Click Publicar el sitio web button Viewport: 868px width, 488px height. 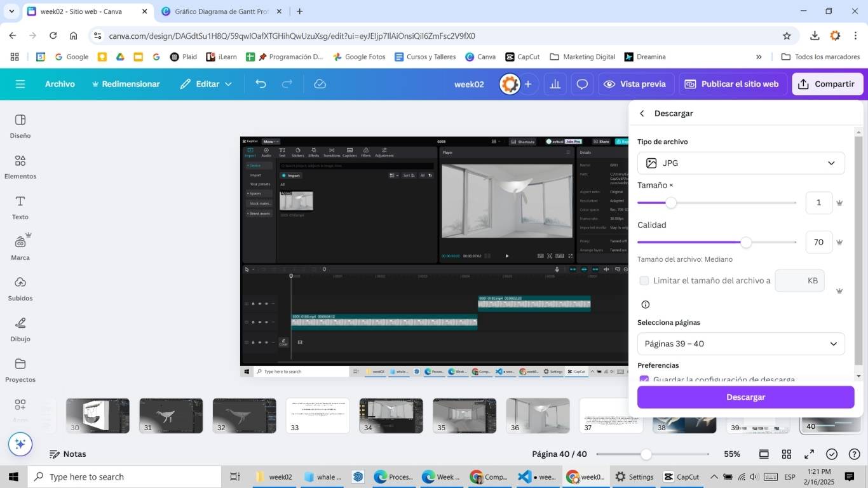tap(732, 84)
